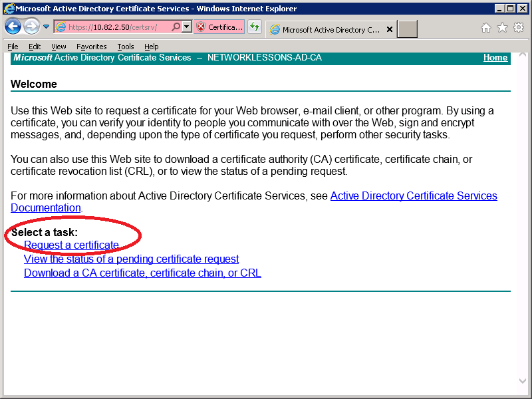Viewport: 532px width, 399px height.
Task: Click the Home link in the banner
Action: click(x=495, y=58)
